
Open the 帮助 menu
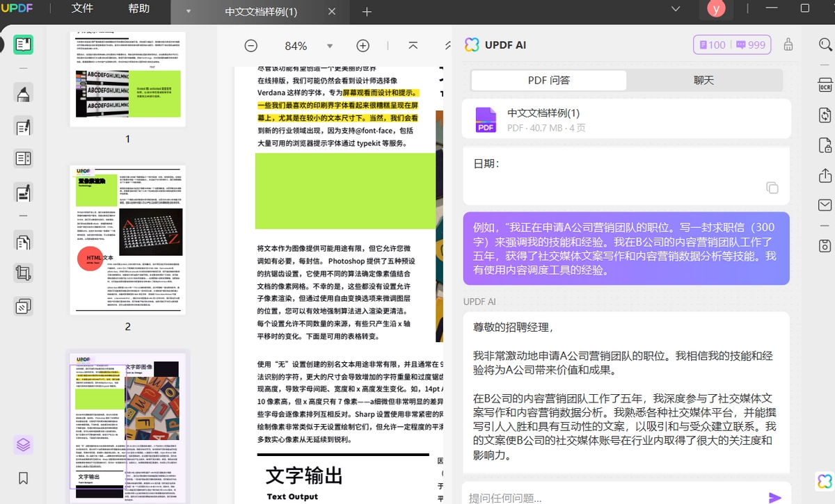click(x=139, y=9)
